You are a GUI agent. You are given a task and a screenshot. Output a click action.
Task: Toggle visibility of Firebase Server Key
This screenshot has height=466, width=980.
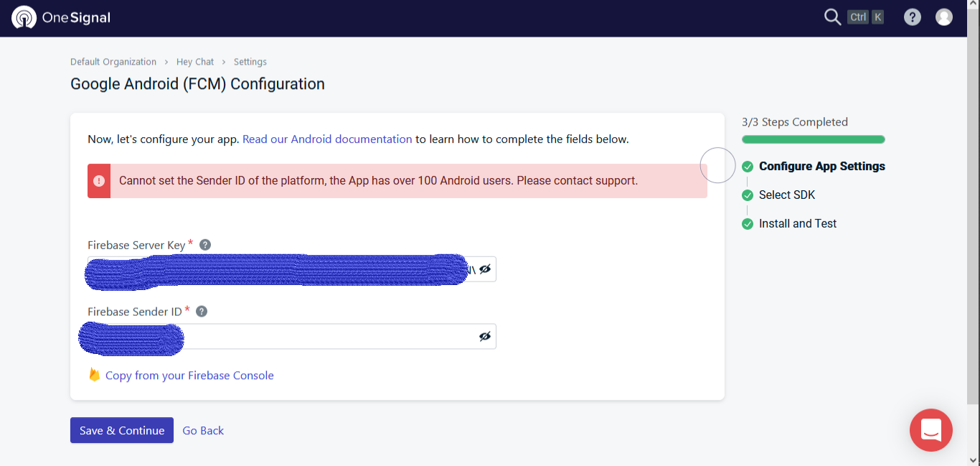(x=485, y=269)
